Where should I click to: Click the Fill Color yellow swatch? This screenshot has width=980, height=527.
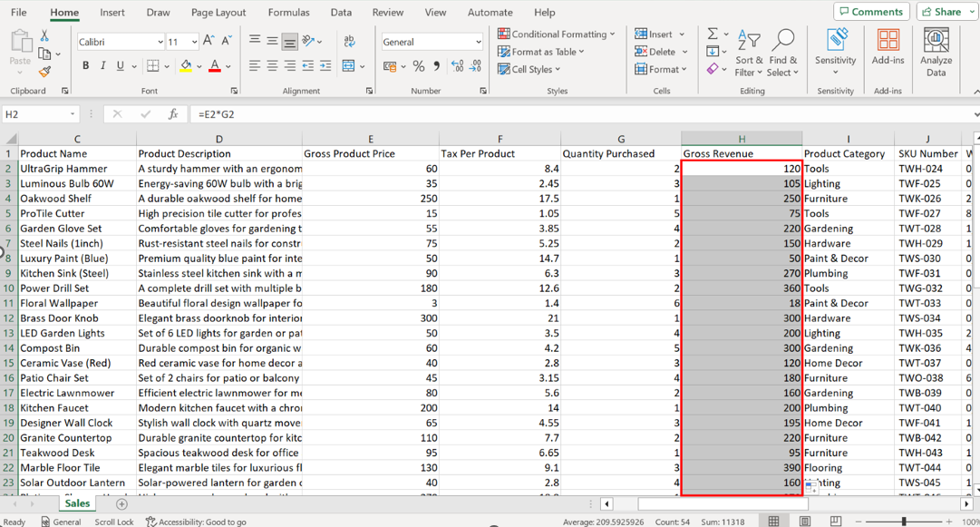pos(186,66)
